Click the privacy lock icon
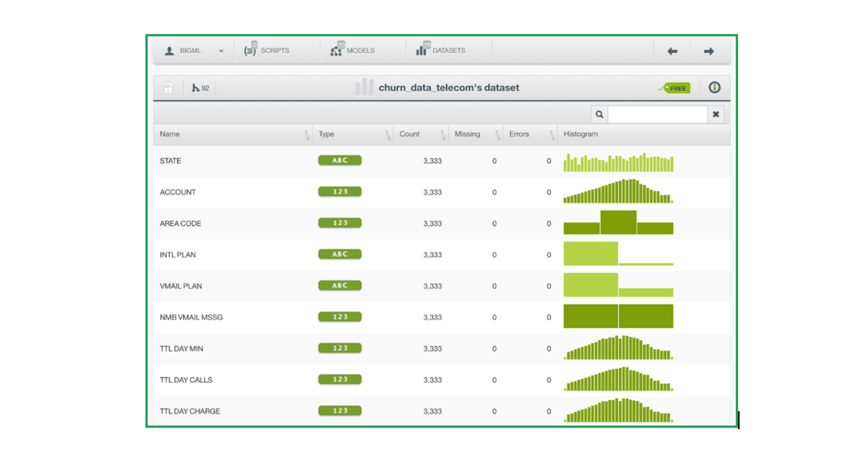 (x=168, y=87)
